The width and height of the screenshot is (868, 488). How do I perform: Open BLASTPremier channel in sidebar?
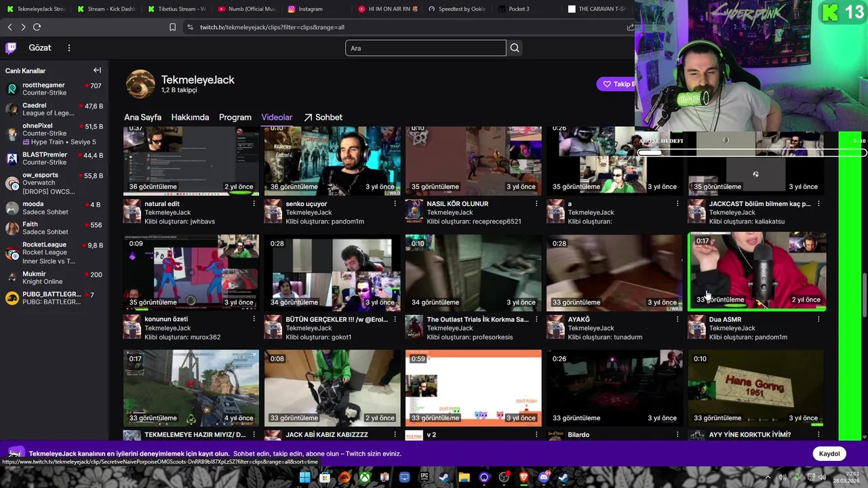tap(54, 159)
